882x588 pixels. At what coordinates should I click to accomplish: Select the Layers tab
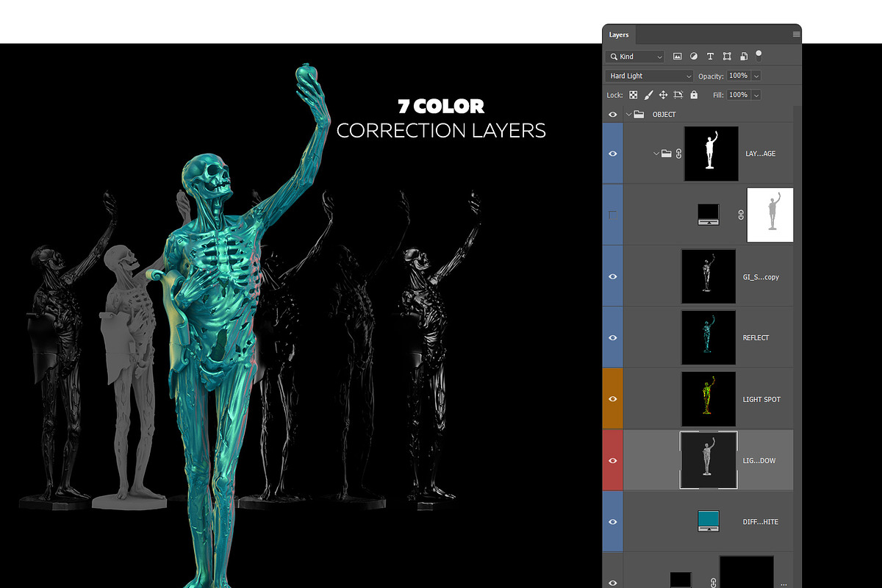(619, 35)
